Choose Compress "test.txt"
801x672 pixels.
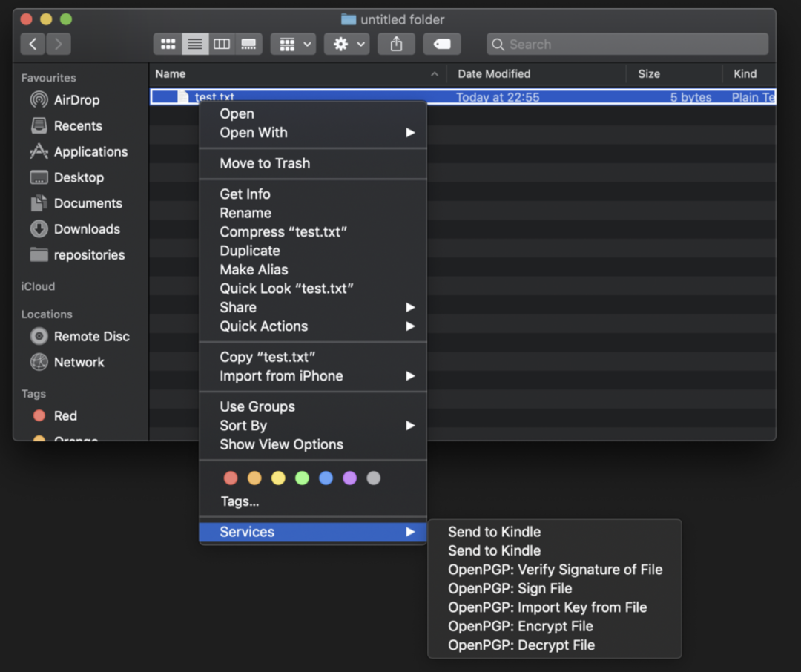(313, 231)
